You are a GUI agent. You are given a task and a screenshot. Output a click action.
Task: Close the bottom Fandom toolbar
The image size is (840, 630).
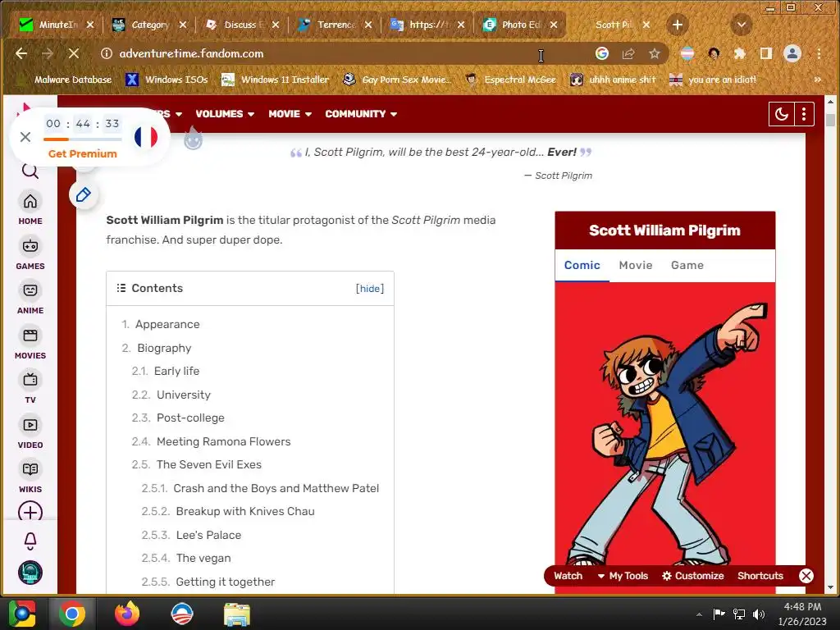tap(806, 576)
